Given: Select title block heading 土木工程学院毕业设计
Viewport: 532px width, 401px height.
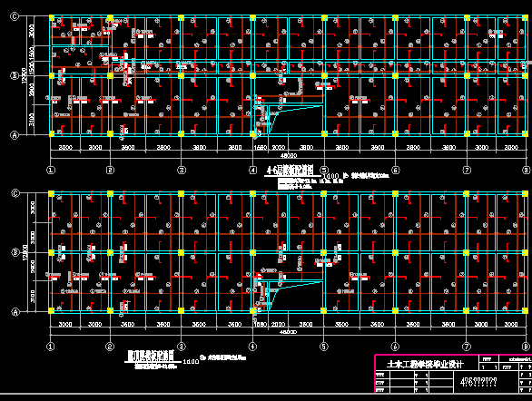Looking at the screenshot, I should [425, 365].
